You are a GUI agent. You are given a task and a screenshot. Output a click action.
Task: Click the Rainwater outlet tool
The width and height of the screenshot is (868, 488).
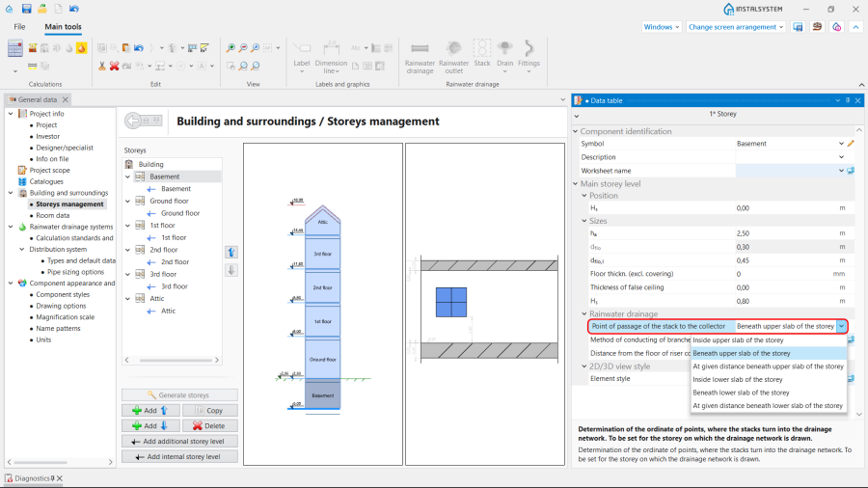(454, 58)
